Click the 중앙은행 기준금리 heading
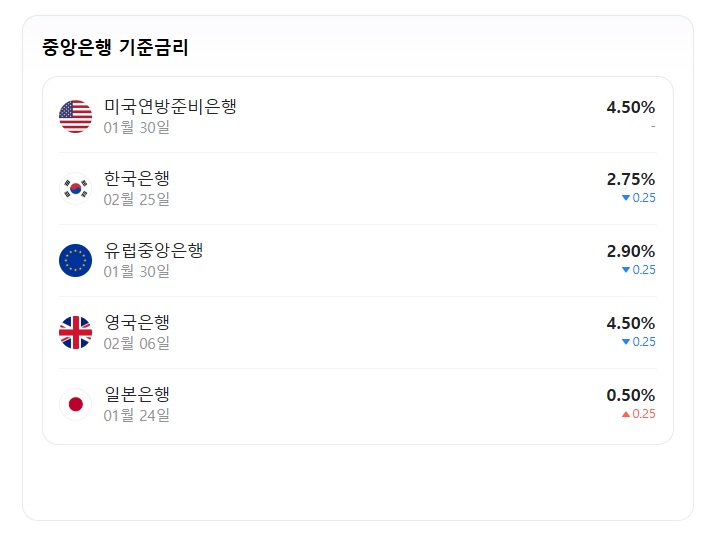713x538 pixels. pyautogui.click(x=115, y=47)
